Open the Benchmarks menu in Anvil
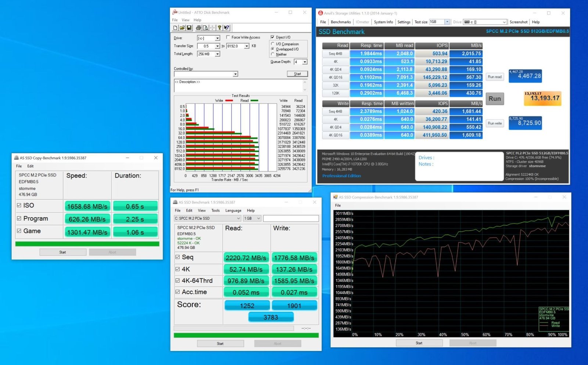Screen dimensions: 588x365 (x=341, y=22)
